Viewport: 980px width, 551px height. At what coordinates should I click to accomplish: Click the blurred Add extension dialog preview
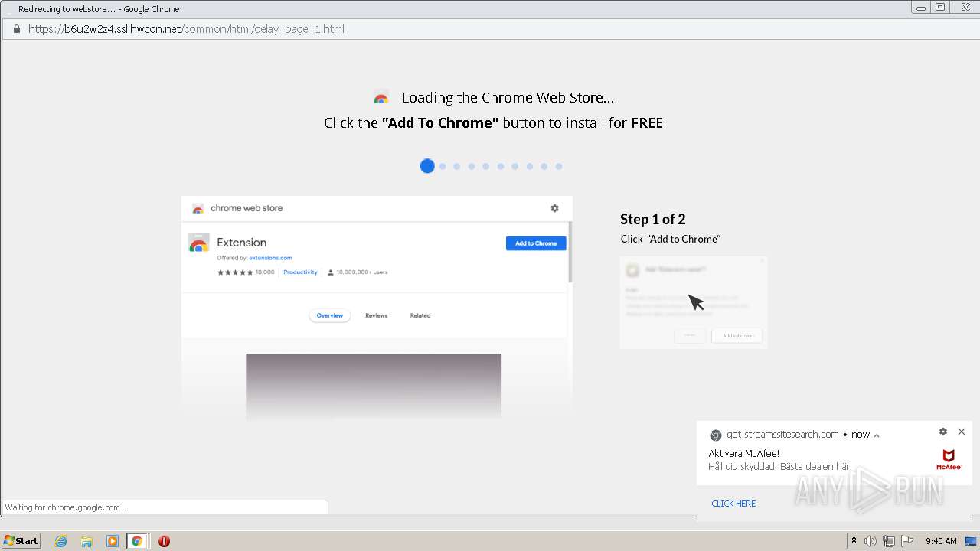[694, 302]
